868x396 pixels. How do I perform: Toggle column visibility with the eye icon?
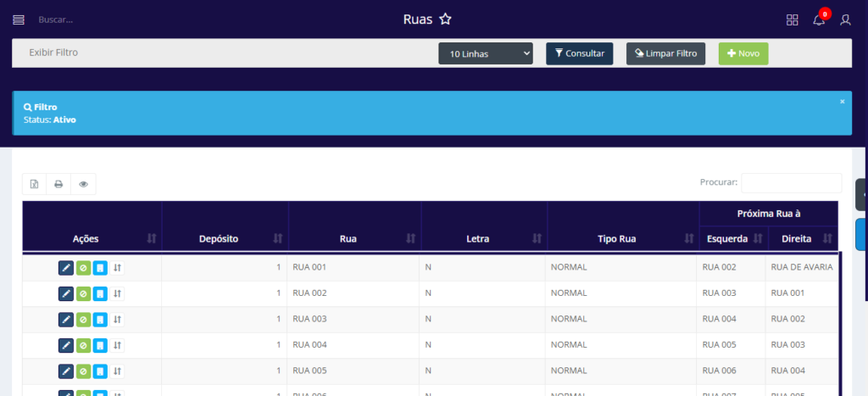[83, 184]
